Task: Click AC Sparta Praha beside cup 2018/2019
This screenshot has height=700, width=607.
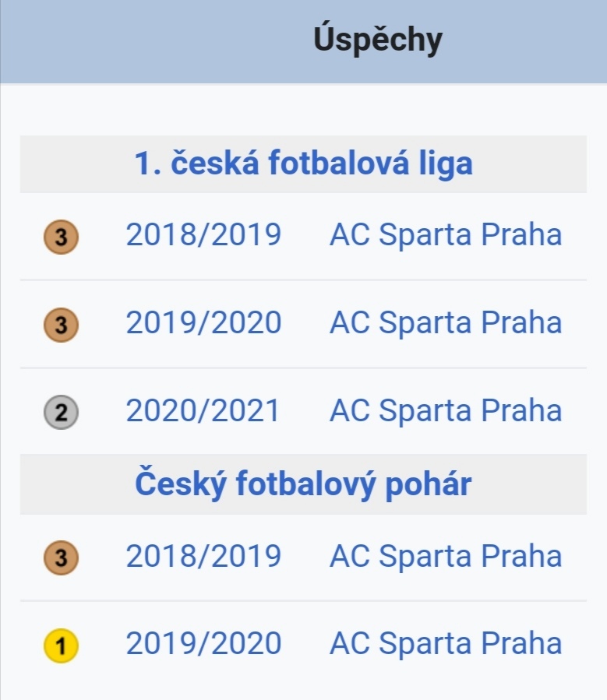Action: [446, 556]
